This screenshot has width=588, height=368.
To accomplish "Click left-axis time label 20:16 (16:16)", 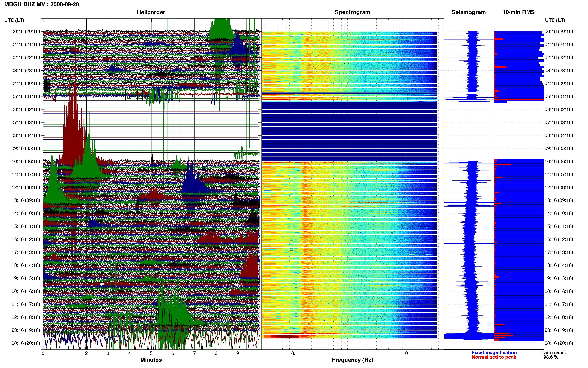I will pos(26,291).
